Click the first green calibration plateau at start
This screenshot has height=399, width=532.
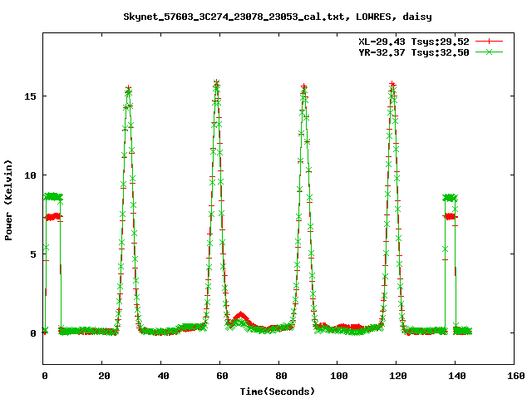[x=53, y=196]
